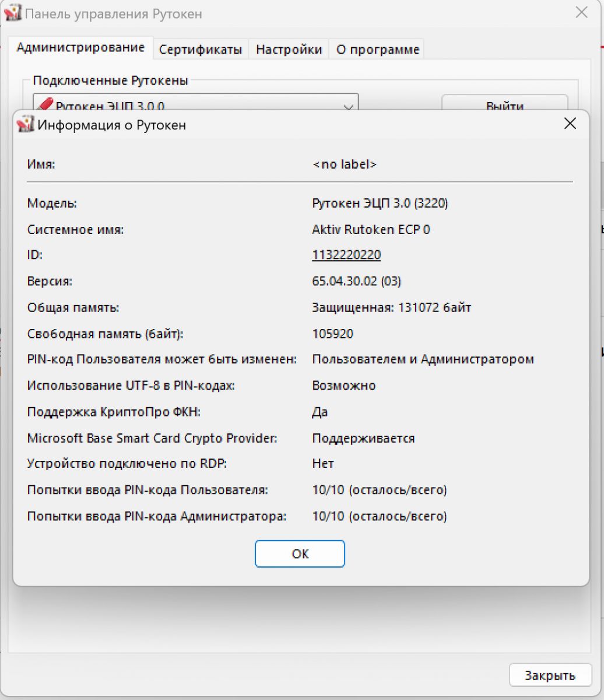The height and width of the screenshot is (700, 604).
Task: Click the free memory value '105920'
Action: point(333,334)
